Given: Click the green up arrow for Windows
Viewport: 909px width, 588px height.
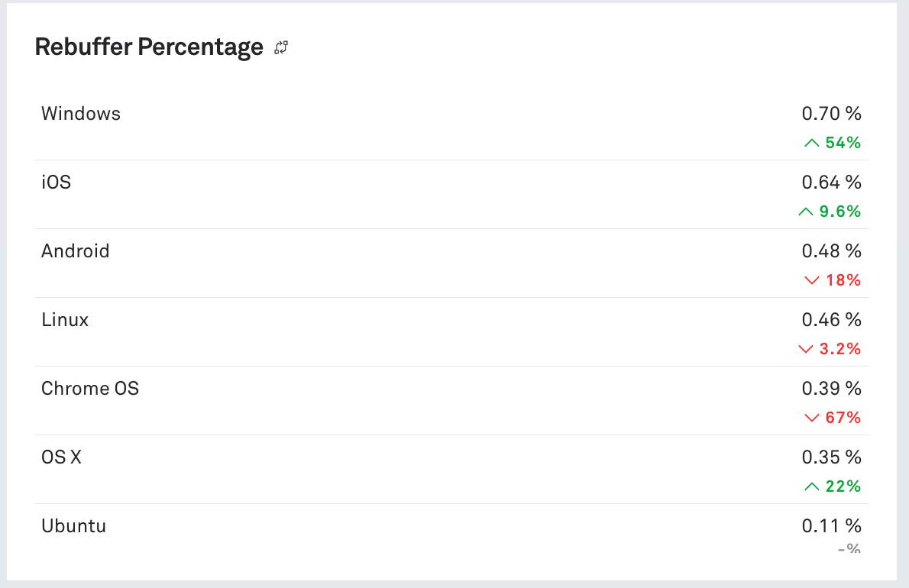Looking at the screenshot, I should [811, 143].
